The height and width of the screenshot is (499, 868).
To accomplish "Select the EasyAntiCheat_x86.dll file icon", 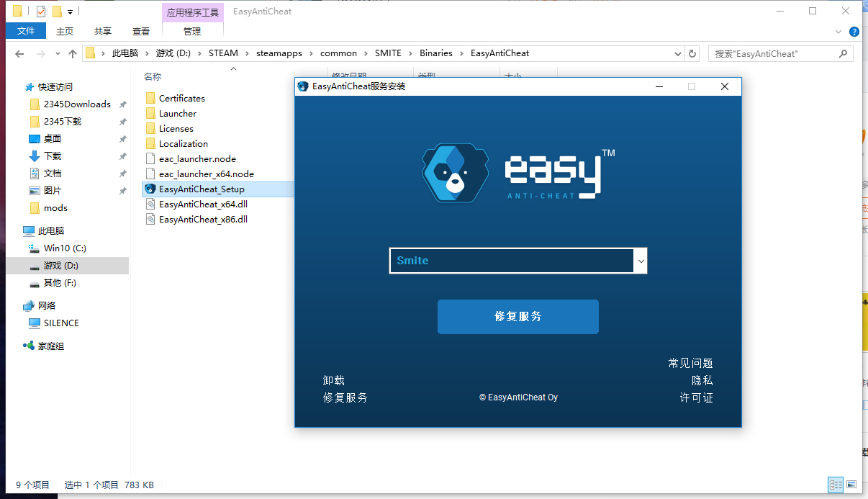I will click(150, 219).
